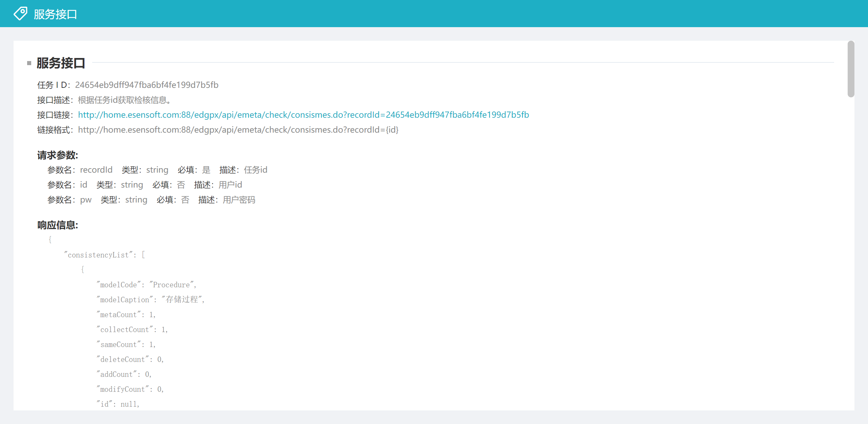Viewport: 868px width, 424px height.
Task: Open the consismes.do interface link
Action: [303, 115]
